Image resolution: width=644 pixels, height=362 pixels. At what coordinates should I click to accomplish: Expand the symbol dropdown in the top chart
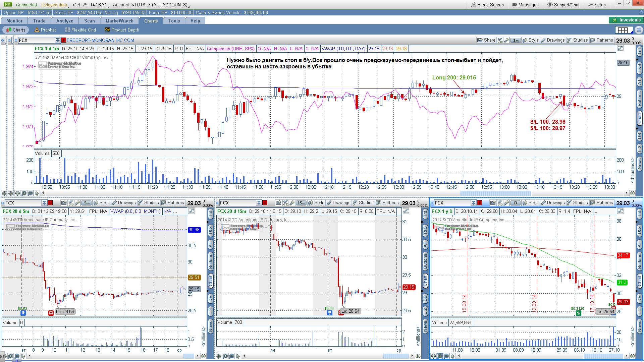pos(58,40)
